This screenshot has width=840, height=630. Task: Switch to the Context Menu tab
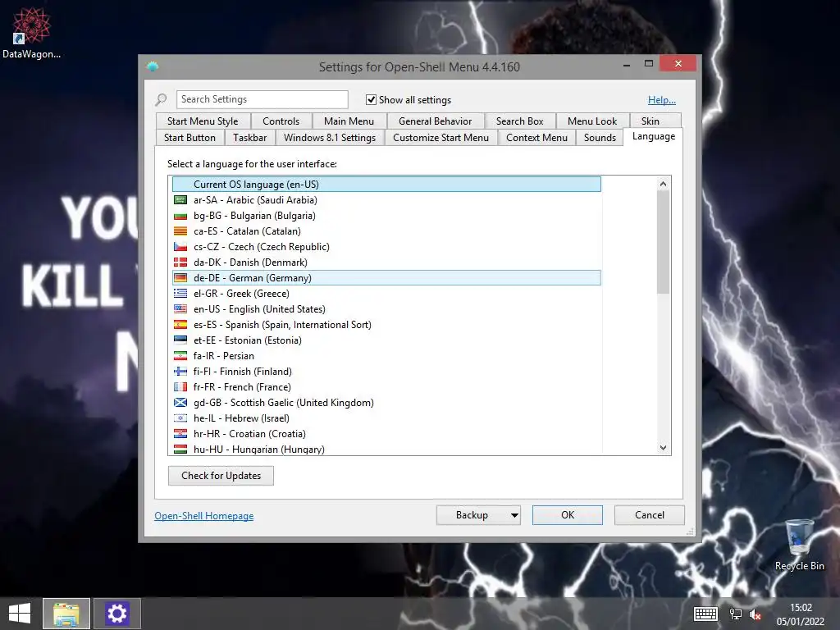coord(536,138)
